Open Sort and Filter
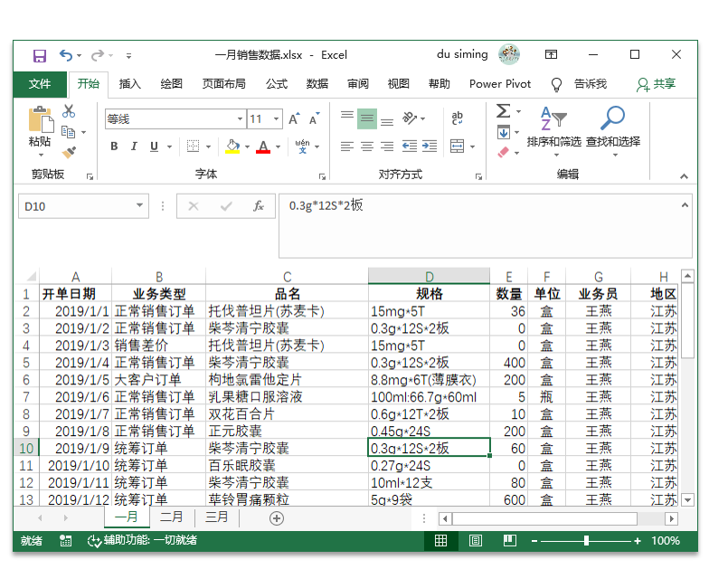Image resolution: width=709 pixels, height=588 pixels. tap(553, 130)
